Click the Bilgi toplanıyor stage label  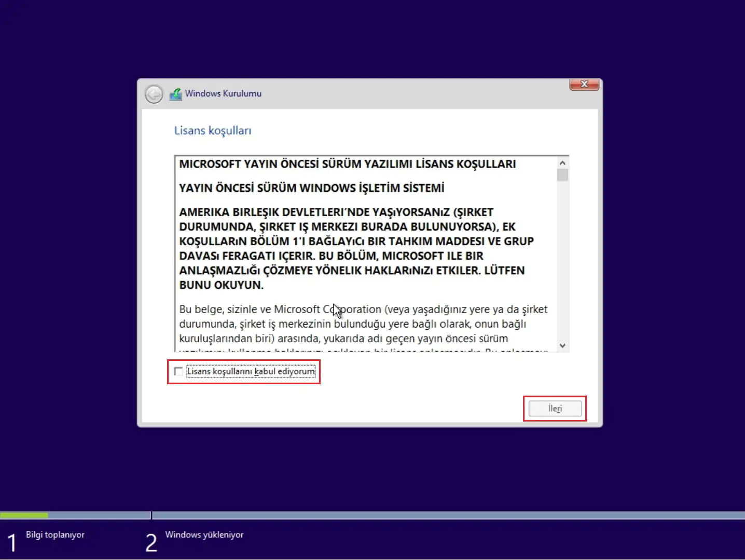pyautogui.click(x=54, y=535)
